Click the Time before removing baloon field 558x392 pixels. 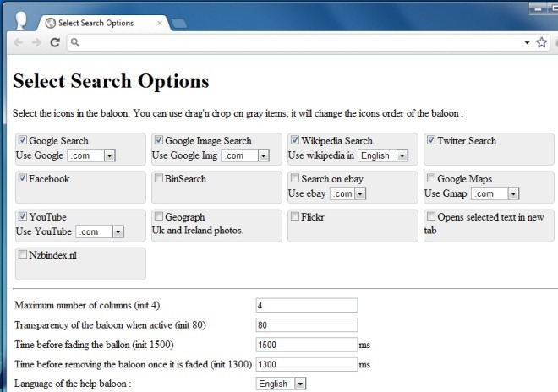[x=306, y=364]
